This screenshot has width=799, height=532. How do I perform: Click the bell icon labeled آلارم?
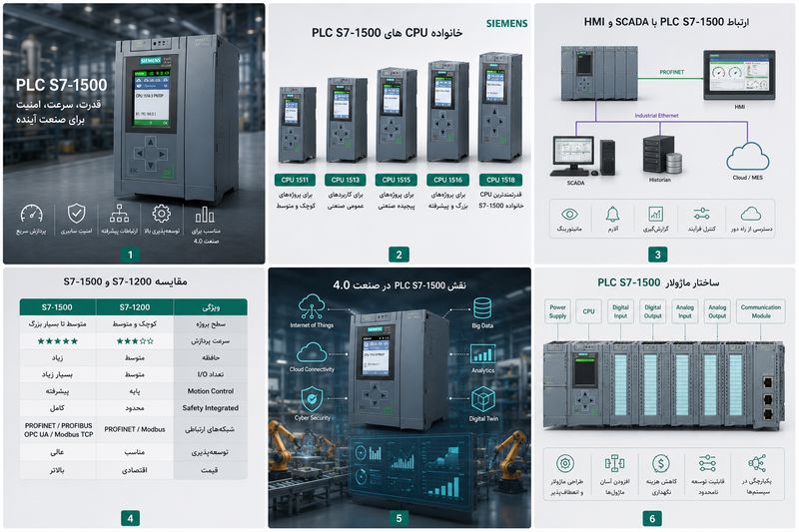click(x=612, y=214)
